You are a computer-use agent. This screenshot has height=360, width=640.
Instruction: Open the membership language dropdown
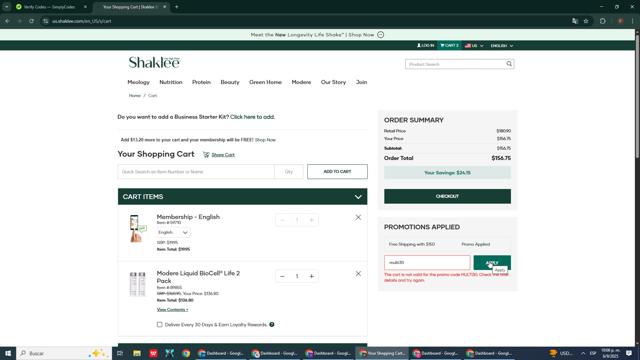tap(173, 232)
